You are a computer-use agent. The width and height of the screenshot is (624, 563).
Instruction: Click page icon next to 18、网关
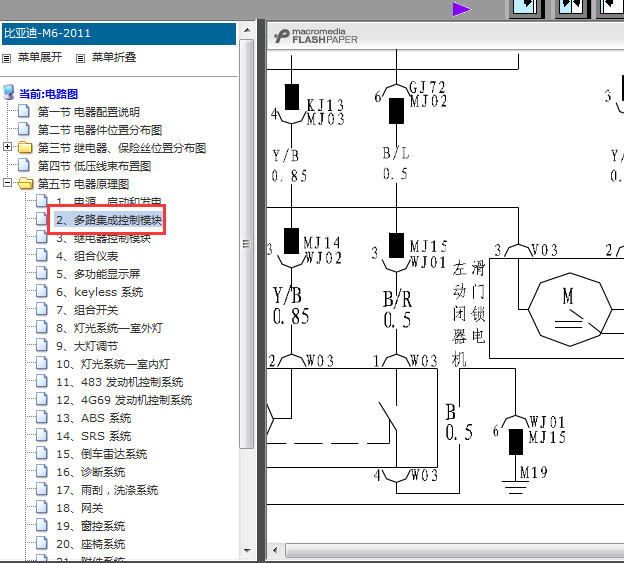(x=41, y=507)
